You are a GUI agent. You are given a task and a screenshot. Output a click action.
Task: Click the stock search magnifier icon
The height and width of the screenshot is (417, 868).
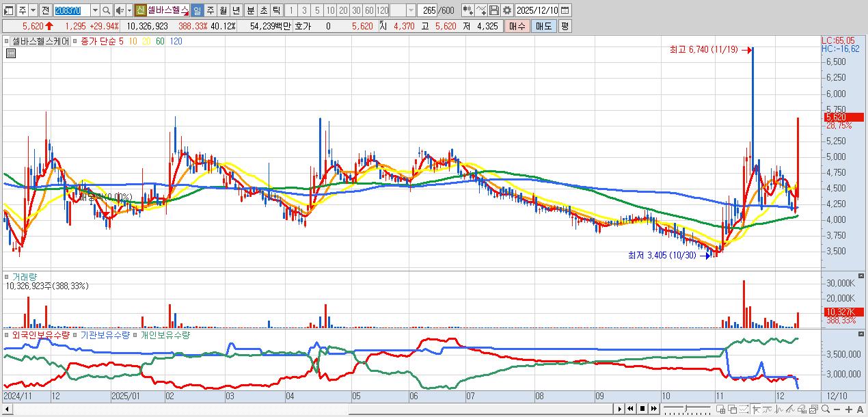[x=106, y=11]
